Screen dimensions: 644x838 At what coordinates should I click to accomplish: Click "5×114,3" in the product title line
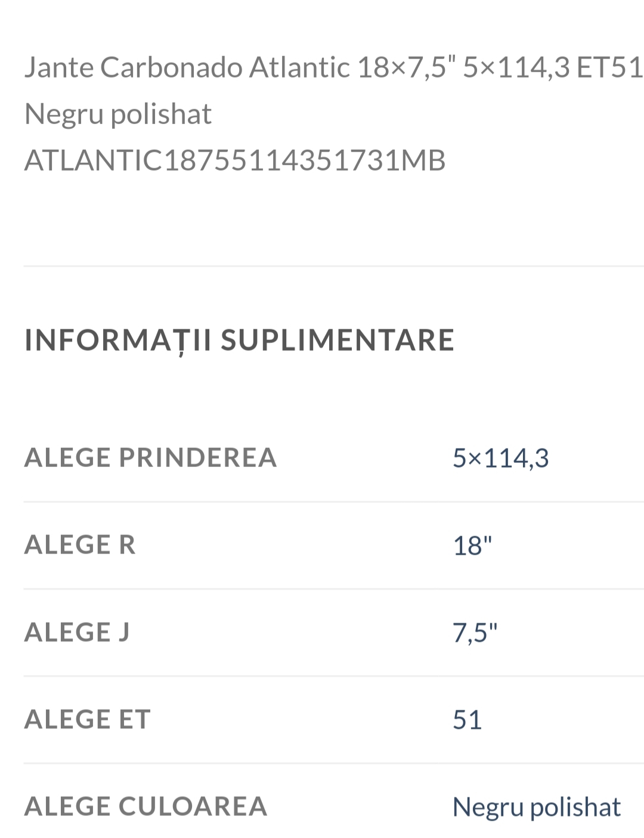click(x=516, y=67)
